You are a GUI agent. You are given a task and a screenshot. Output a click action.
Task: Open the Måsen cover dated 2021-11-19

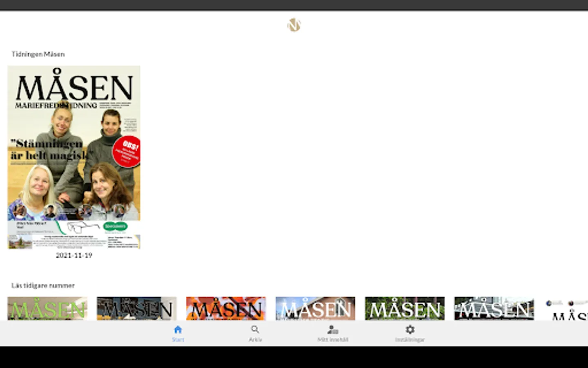tap(74, 157)
